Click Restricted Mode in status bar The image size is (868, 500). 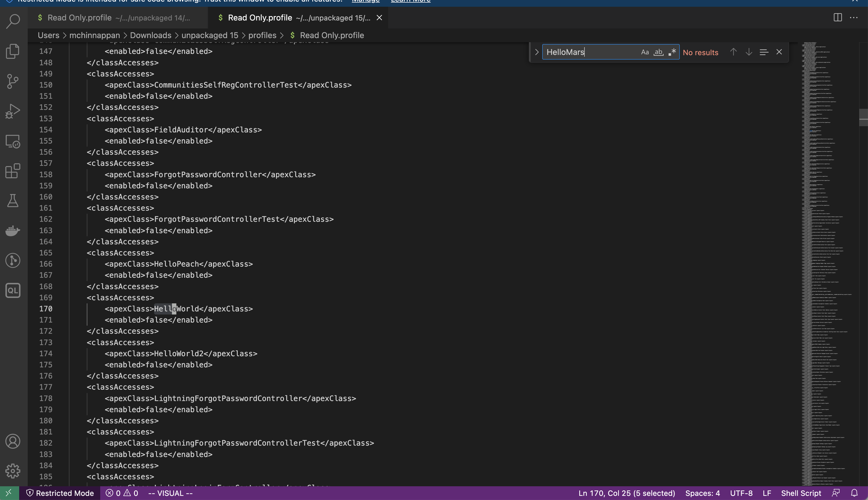(60, 493)
